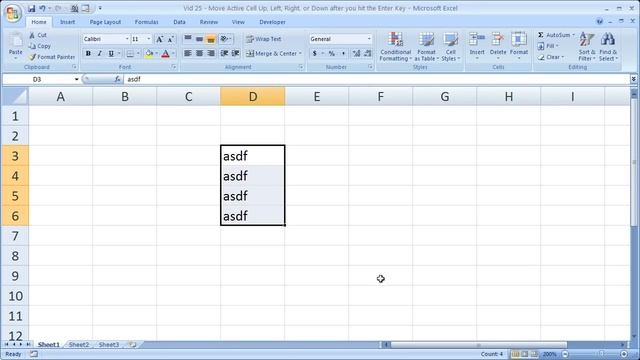Decrease indent
640x360 pixels.
click(x=224, y=53)
